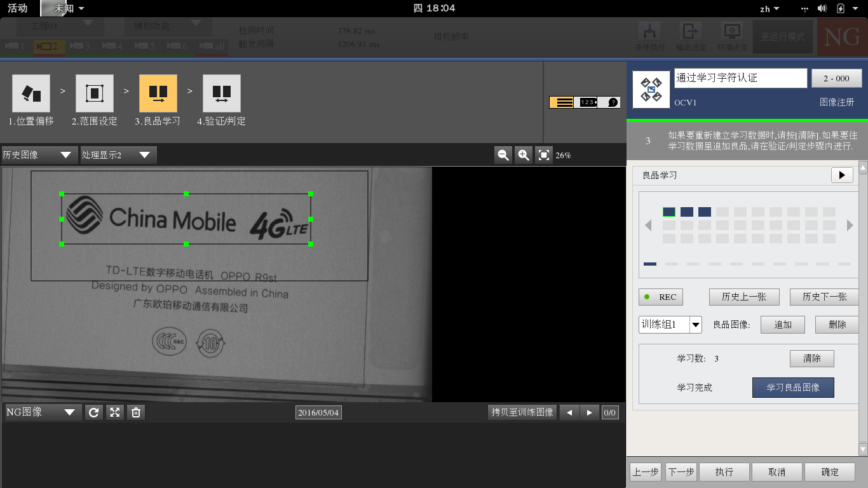
Task: Open the network status icon
Action: click(x=805, y=8)
